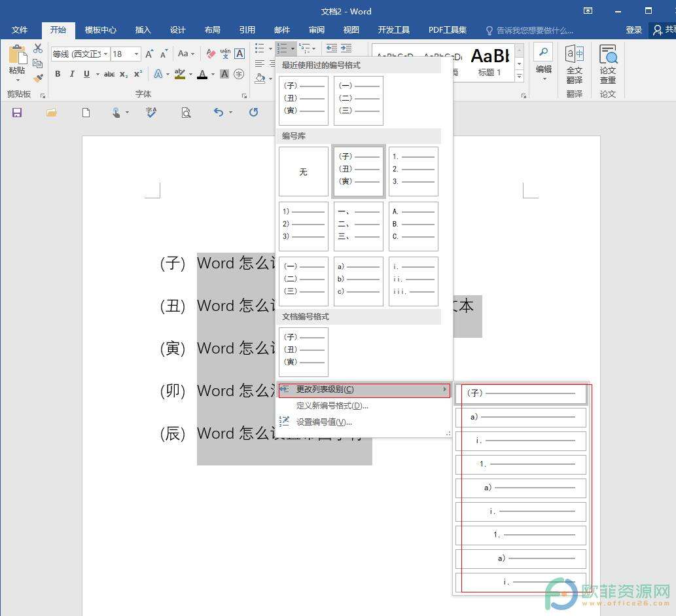Viewport: 676px width, 616px height.
Task: Click the Save floppy disk icon
Action: [17, 113]
